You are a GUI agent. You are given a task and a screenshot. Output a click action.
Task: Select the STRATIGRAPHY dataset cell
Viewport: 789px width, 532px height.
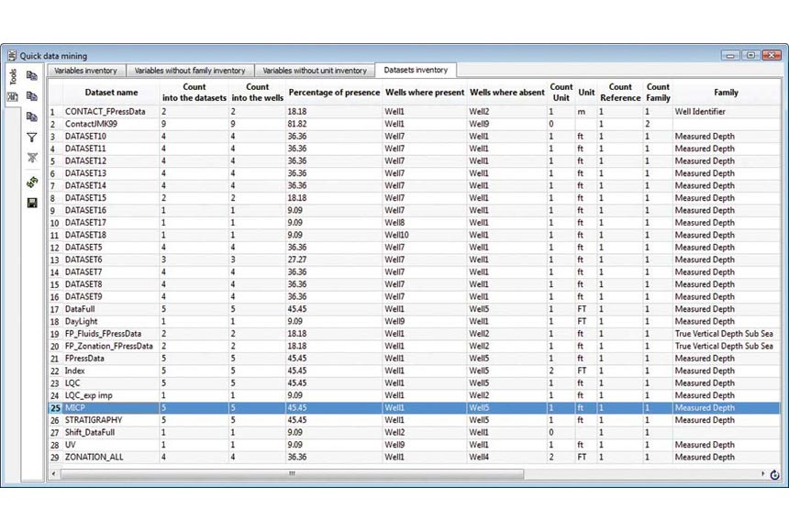111,420
